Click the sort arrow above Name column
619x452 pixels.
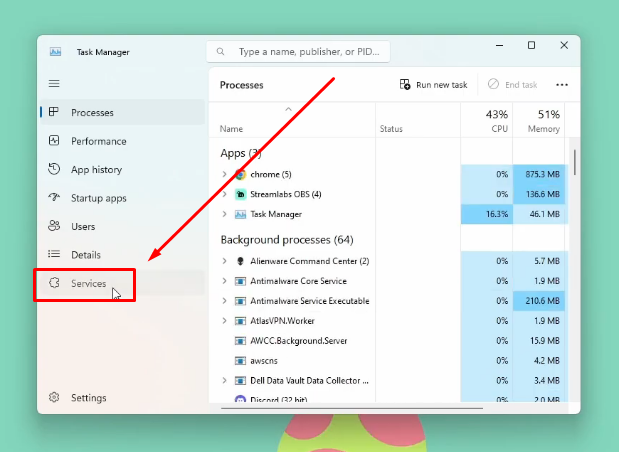click(x=289, y=109)
